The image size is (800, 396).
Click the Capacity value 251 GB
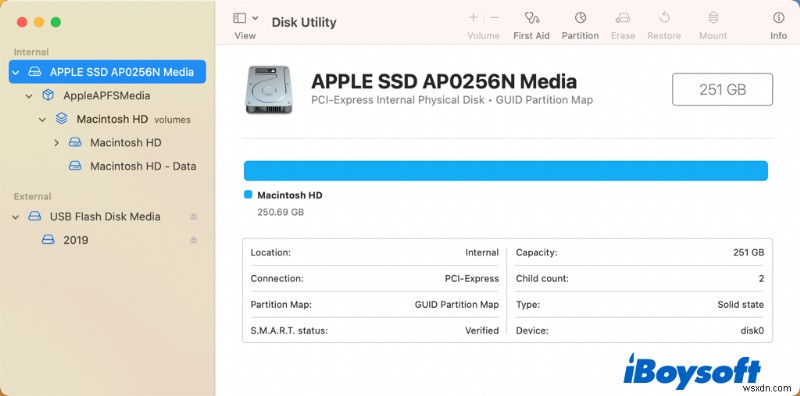point(747,253)
